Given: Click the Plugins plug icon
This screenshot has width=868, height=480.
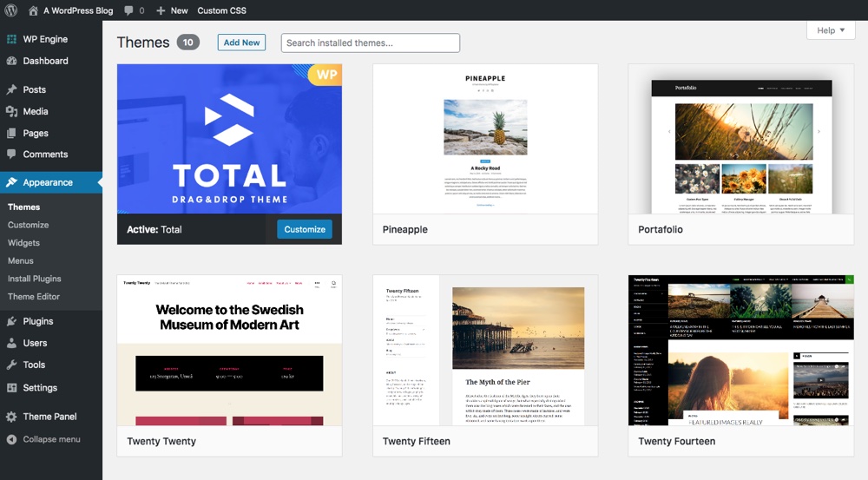Looking at the screenshot, I should pos(11,321).
